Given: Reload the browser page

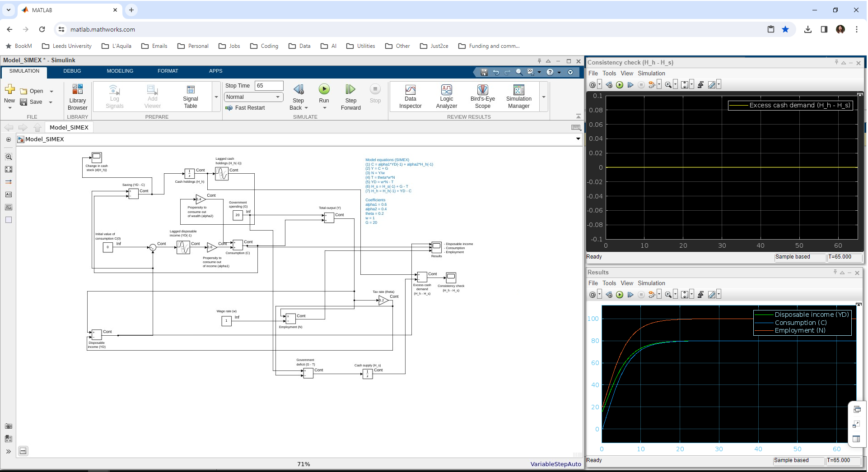Looking at the screenshot, I should [42, 29].
